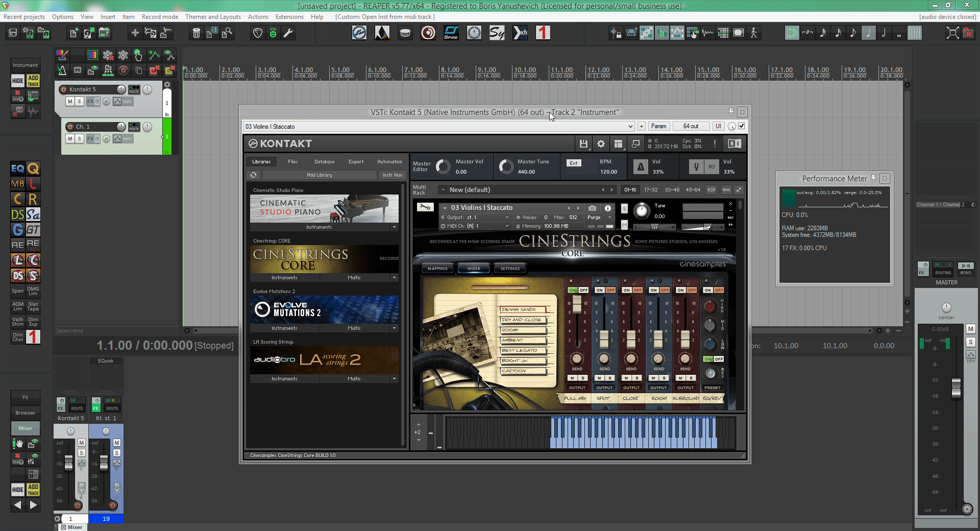The height and width of the screenshot is (531, 980).
Task: Adjust the Master Vol knob
Action: [x=443, y=166]
